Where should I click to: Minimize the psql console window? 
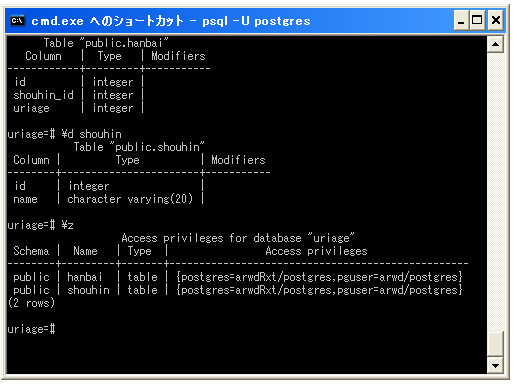pos(461,21)
